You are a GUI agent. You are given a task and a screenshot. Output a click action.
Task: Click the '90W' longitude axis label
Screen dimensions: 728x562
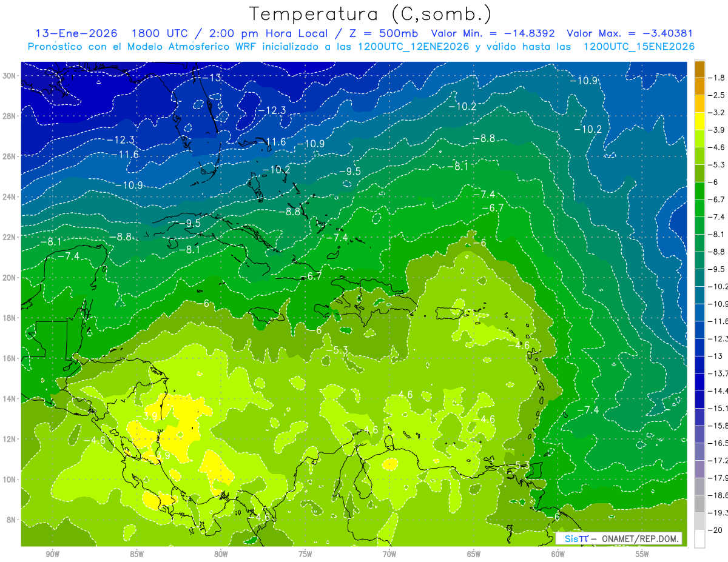[52, 554]
